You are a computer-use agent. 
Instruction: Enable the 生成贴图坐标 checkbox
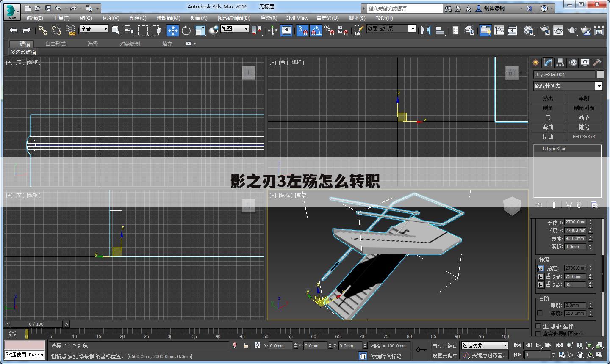(538, 326)
